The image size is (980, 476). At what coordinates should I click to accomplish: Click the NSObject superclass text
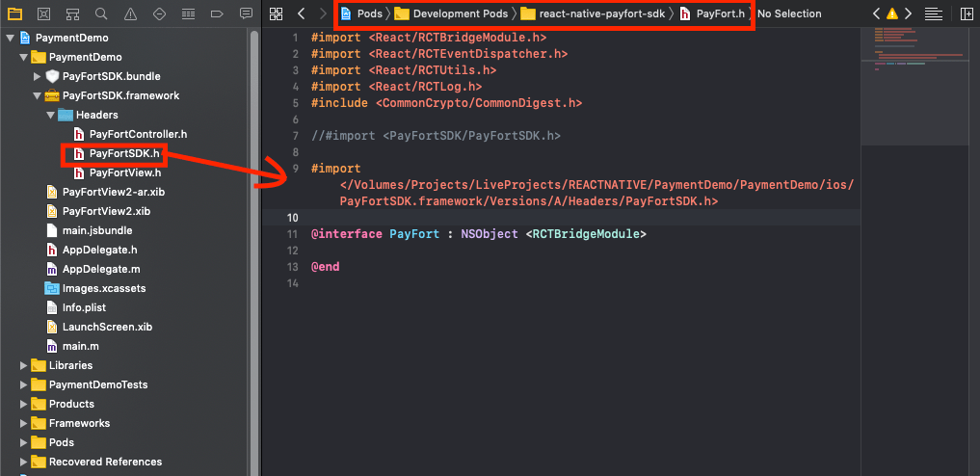(x=490, y=234)
